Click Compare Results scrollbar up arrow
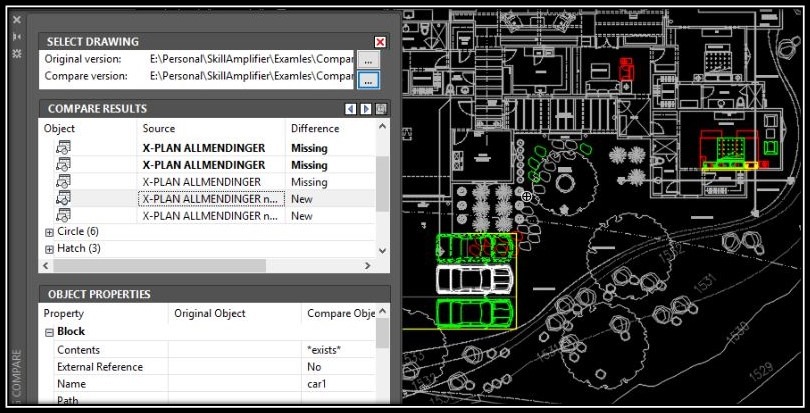 [382, 126]
